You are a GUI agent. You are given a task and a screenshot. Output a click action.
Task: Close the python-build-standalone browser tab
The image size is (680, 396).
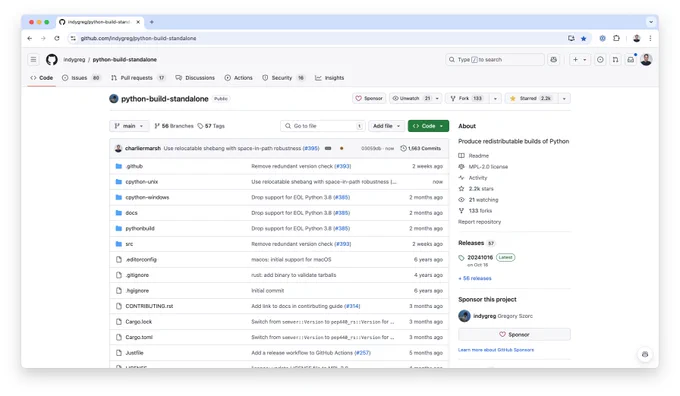pos(138,22)
